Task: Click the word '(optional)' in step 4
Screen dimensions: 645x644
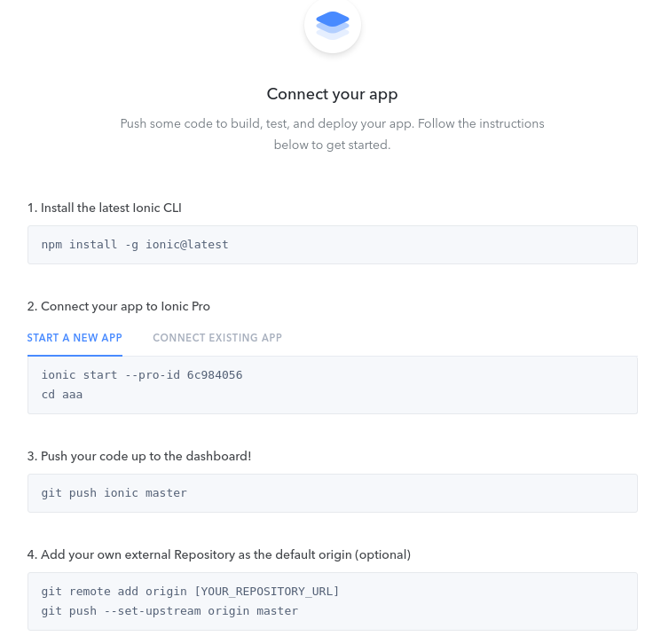Action: point(382,554)
